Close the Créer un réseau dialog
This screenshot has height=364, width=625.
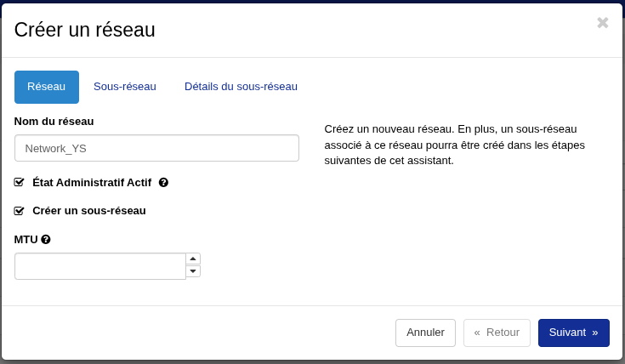coord(602,23)
